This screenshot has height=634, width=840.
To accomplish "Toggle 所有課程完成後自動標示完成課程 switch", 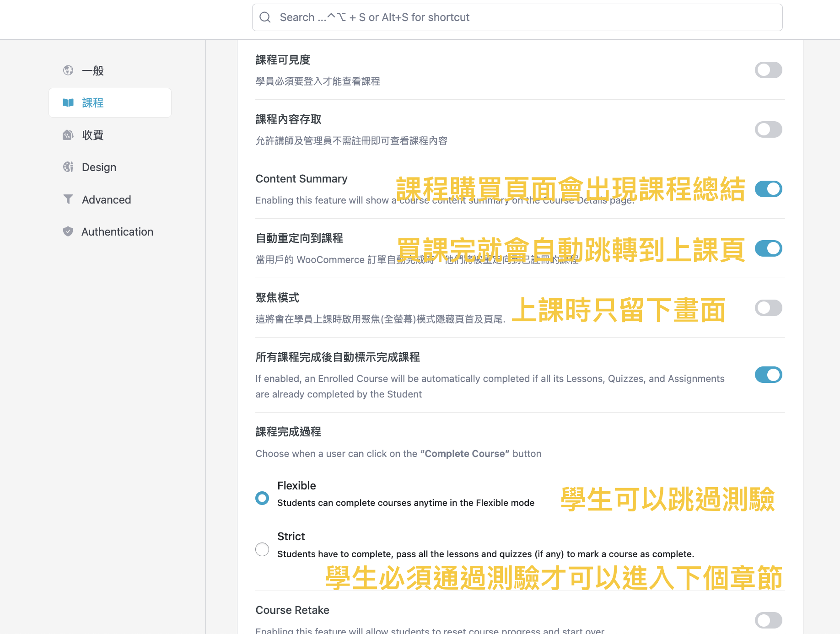I will pos(768,375).
